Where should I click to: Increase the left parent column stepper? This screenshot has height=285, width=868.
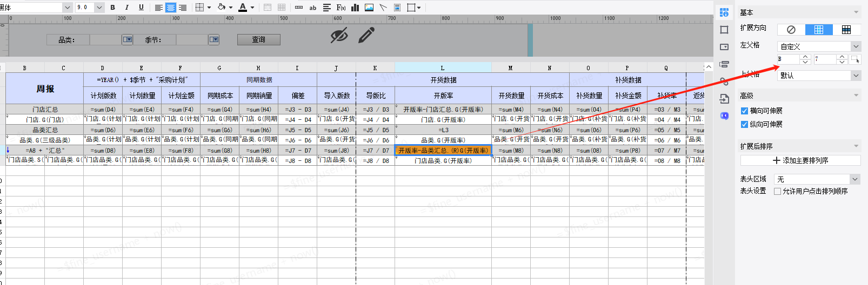click(x=805, y=57)
